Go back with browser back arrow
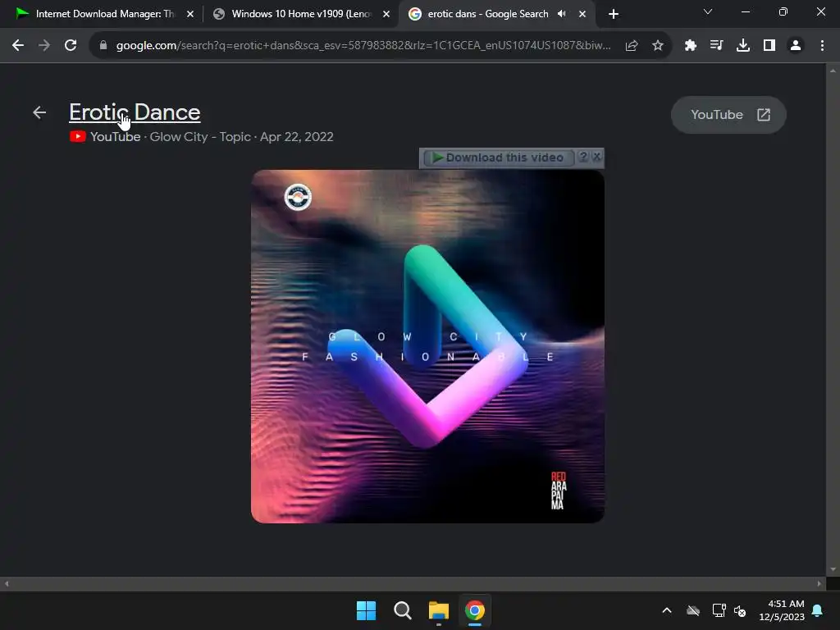 [x=18, y=46]
